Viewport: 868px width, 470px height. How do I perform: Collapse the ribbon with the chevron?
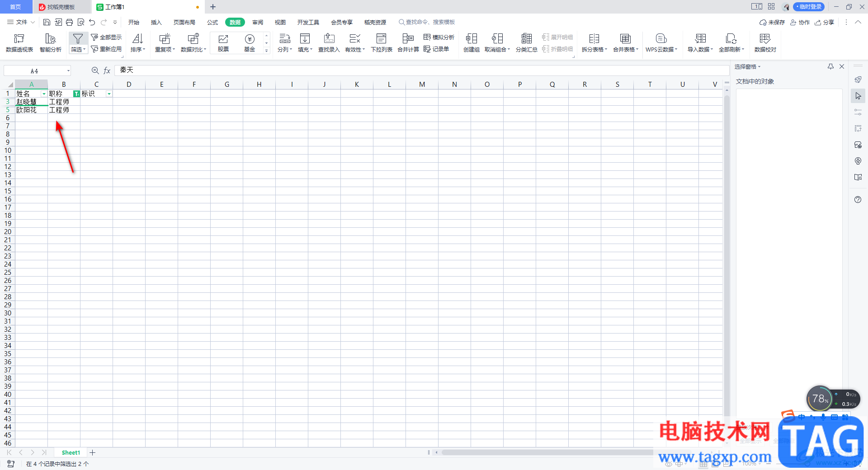click(x=858, y=22)
